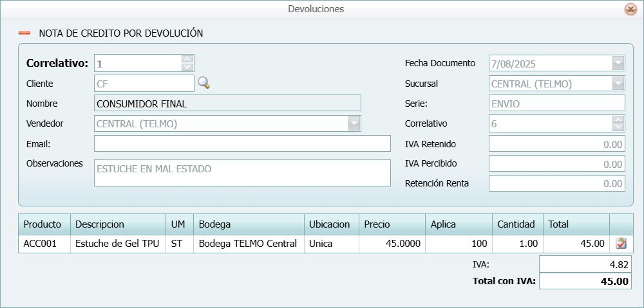This screenshot has width=644, height=308.
Task: Select the row Total cell 45.00
Action: pos(576,244)
